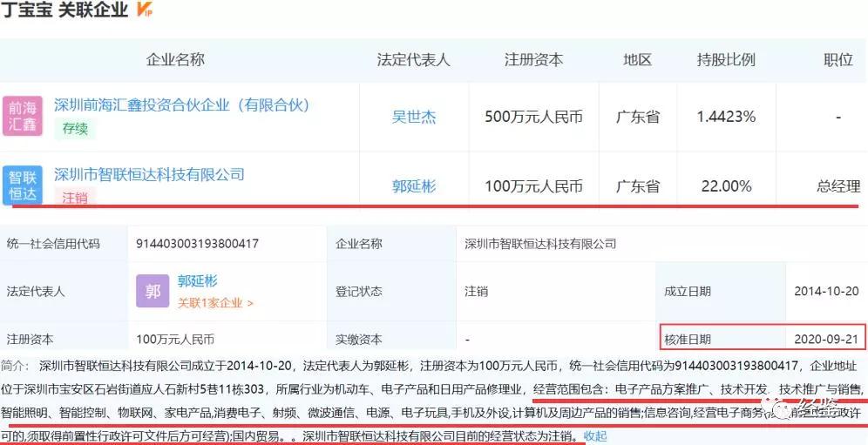Click the 简介 label of the introduction
868x445 pixels.
click(x=15, y=367)
